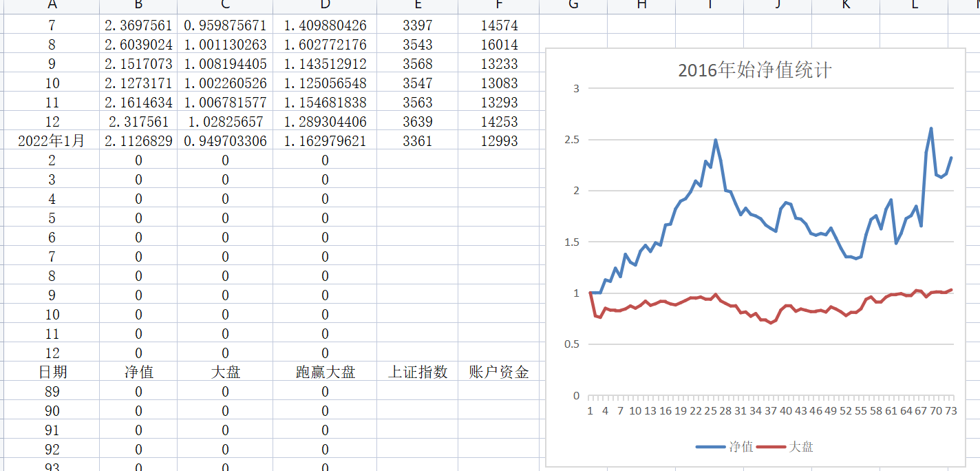
Task: Click the 日期 header cell
Action: click(x=52, y=373)
